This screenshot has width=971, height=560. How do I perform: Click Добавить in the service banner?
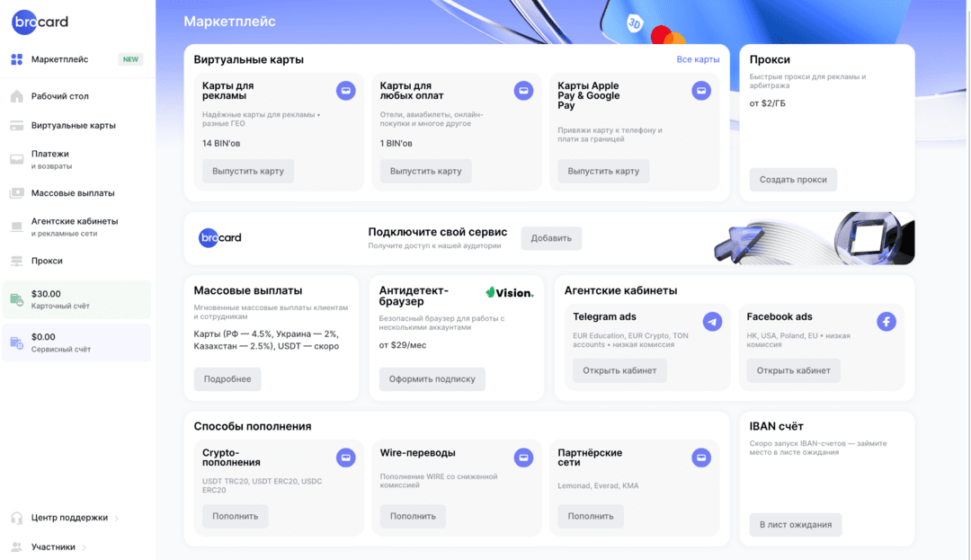pyautogui.click(x=551, y=238)
